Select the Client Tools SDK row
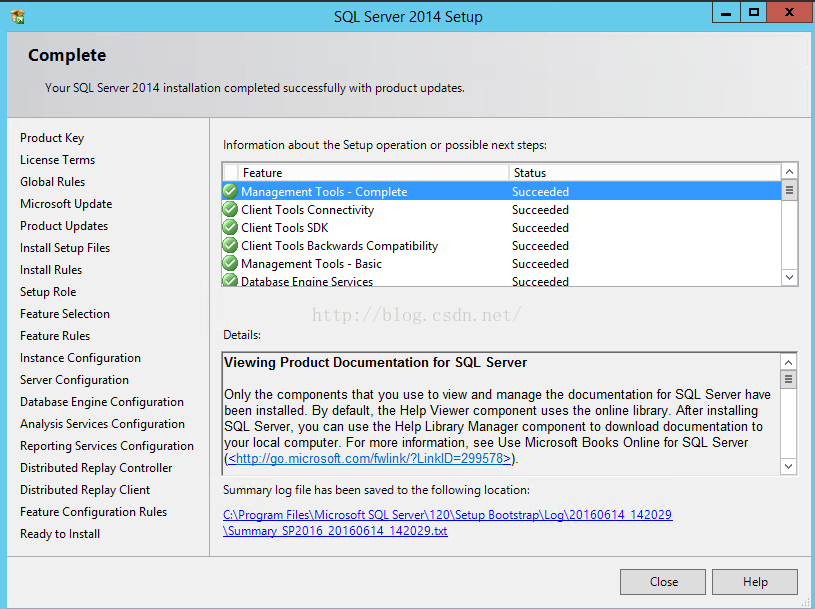This screenshot has width=815, height=609. 502,228
